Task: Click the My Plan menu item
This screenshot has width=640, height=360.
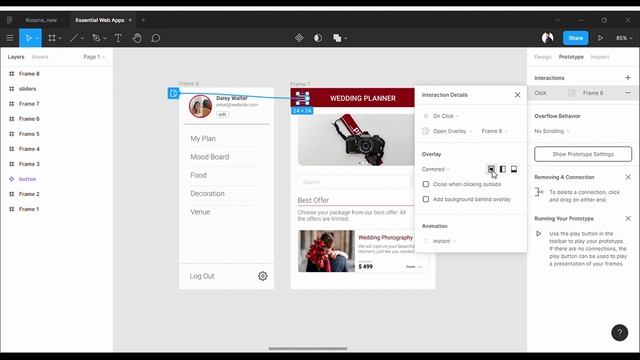Action: [x=203, y=139]
